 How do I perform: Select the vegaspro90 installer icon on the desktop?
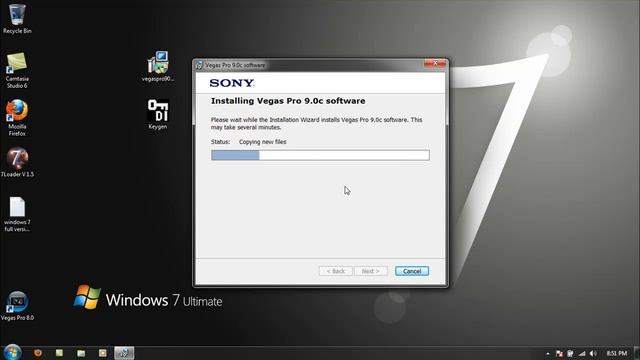click(x=158, y=66)
